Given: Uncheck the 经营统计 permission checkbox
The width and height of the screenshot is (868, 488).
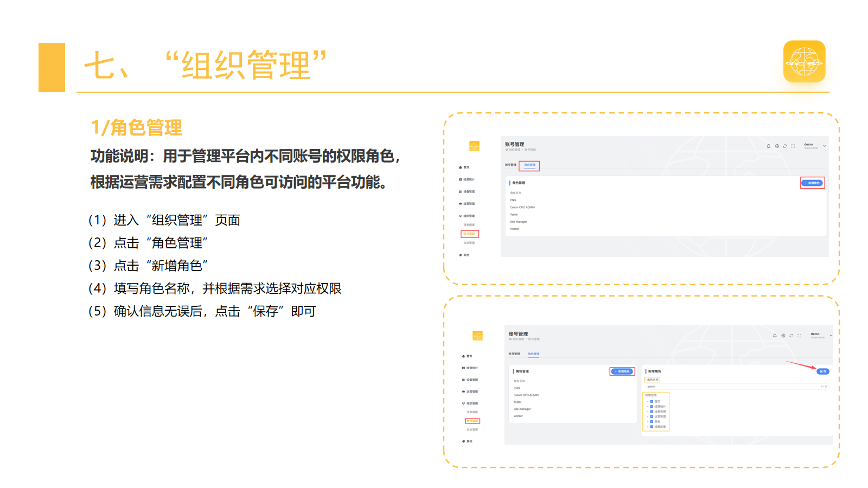Looking at the screenshot, I should click(x=652, y=407).
